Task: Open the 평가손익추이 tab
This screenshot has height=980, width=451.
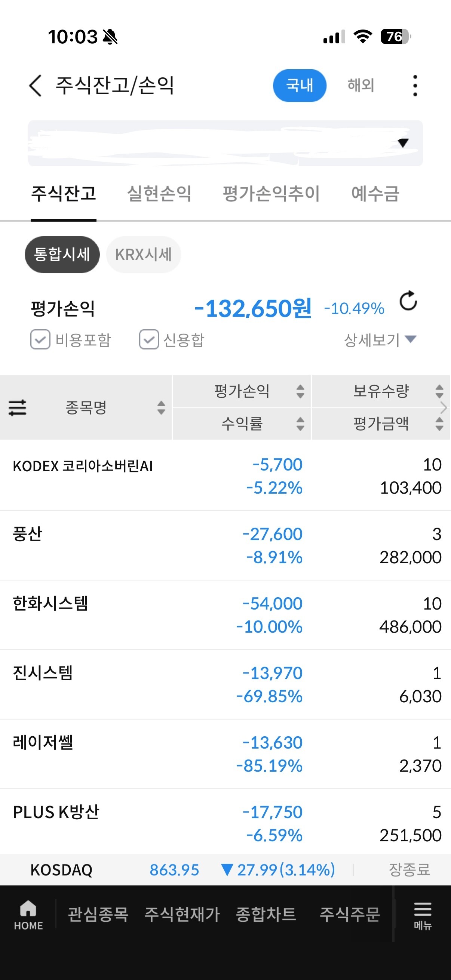Action: [x=271, y=193]
